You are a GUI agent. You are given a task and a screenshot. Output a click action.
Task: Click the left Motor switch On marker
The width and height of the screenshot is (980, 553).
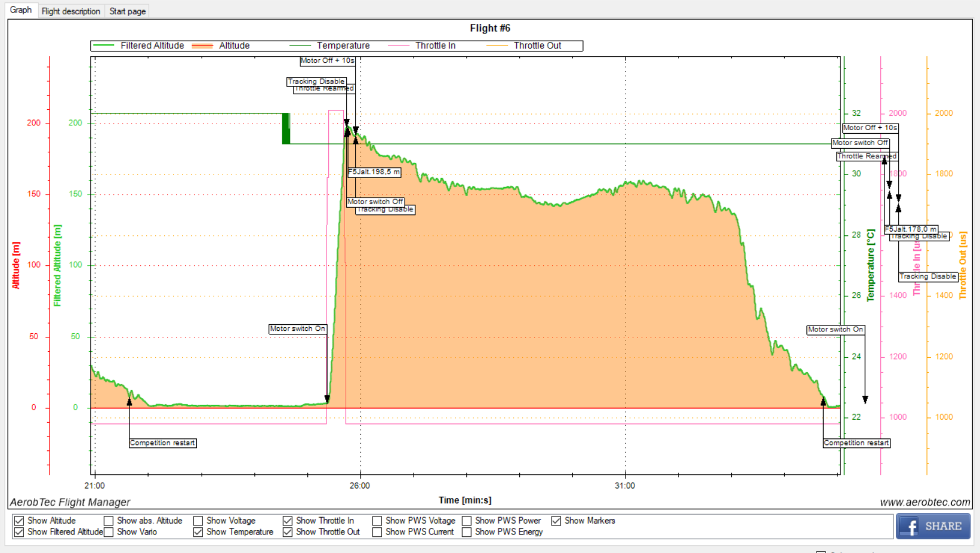[x=297, y=329]
